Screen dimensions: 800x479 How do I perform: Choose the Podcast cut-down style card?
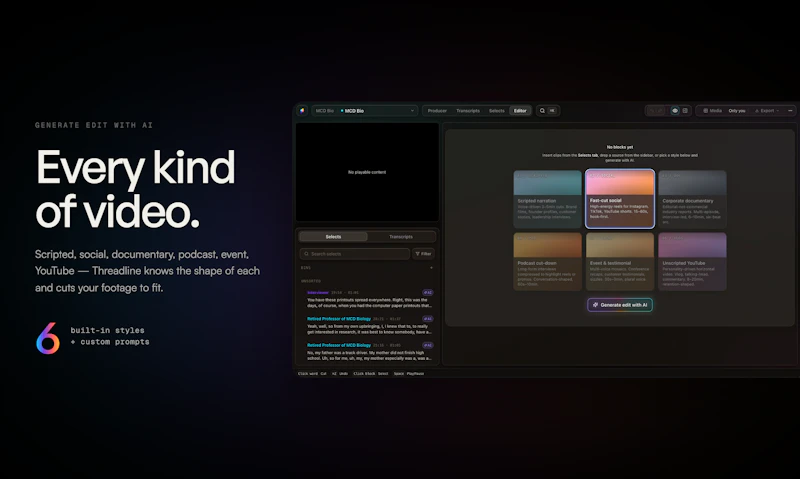click(x=547, y=262)
